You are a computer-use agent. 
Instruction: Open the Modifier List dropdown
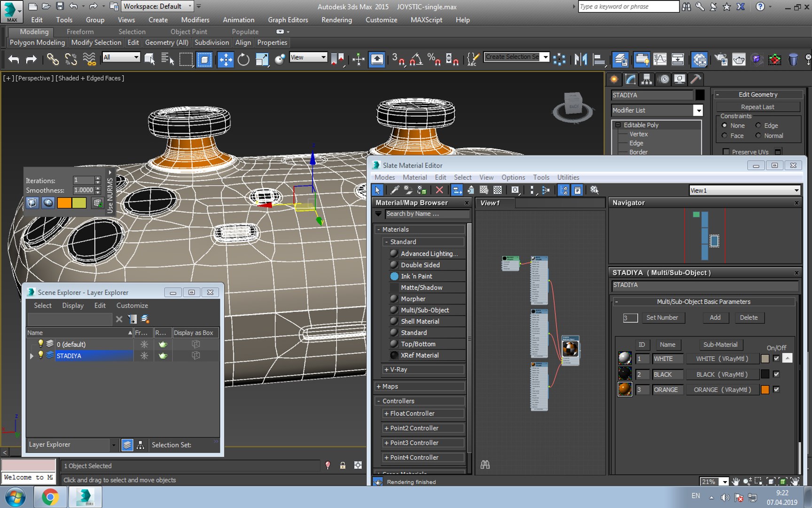pyautogui.click(x=698, y=111)
